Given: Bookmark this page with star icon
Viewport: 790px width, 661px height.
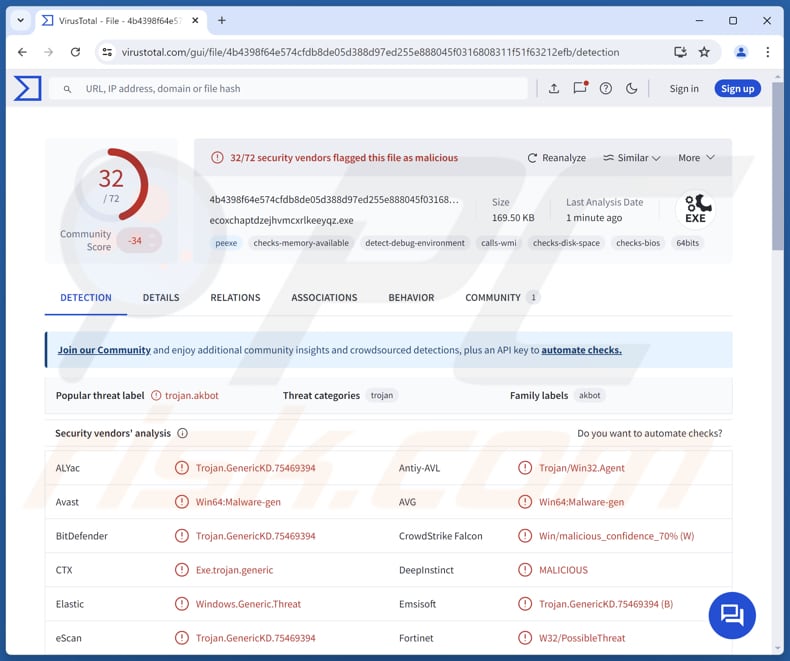Looking at the screenshot, I should pos(704,52).
